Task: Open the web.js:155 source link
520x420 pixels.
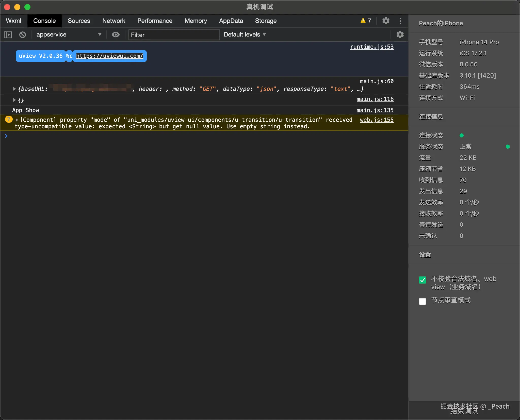Action: [x=377, y=120]
